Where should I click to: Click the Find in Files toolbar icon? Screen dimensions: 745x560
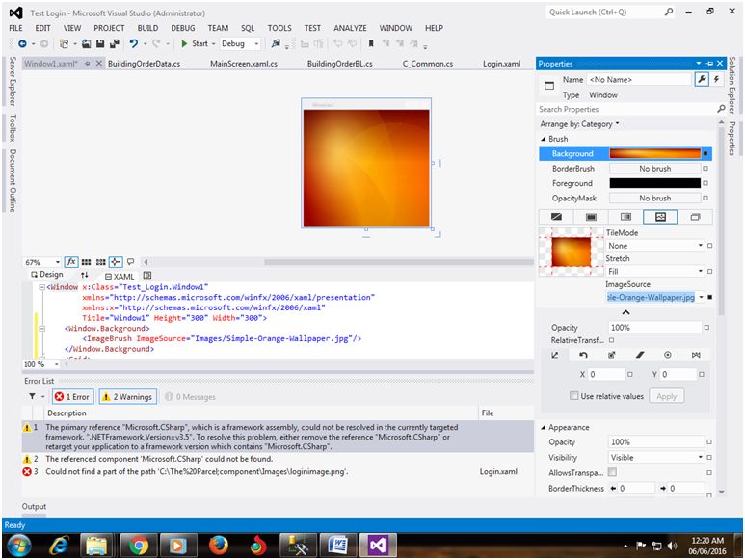[276, 43]
